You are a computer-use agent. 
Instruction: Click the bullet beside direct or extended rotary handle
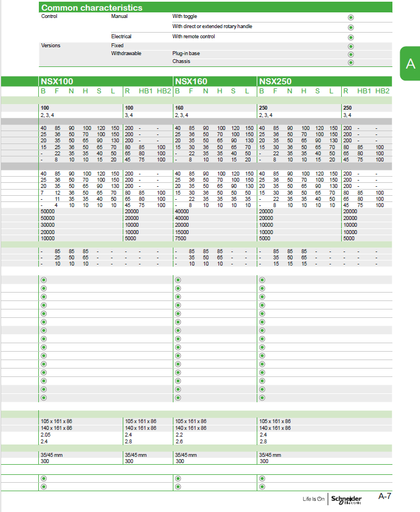click(x=351, y=28)
